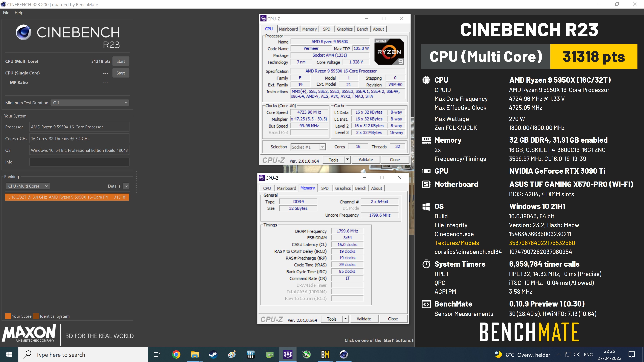Click the GPU card icon in BenchMate panel
Screen dimensions: 644x362
(x=426, y=171)
